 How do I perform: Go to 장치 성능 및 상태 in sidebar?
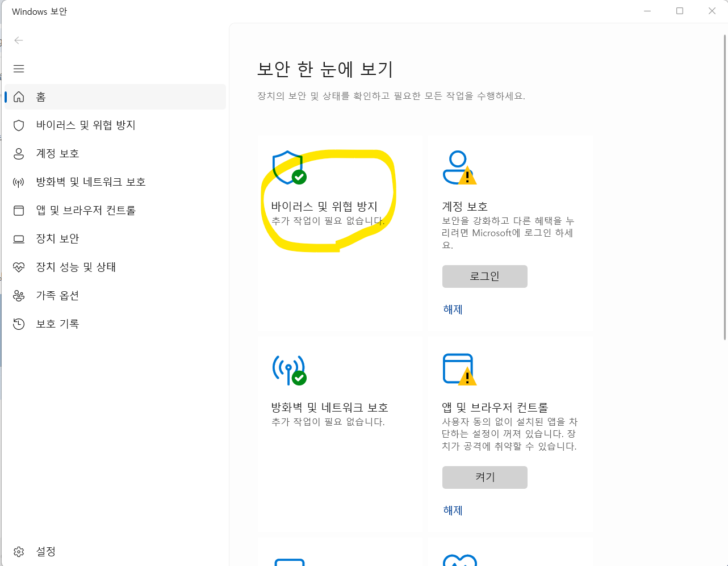tap(115, 267)
